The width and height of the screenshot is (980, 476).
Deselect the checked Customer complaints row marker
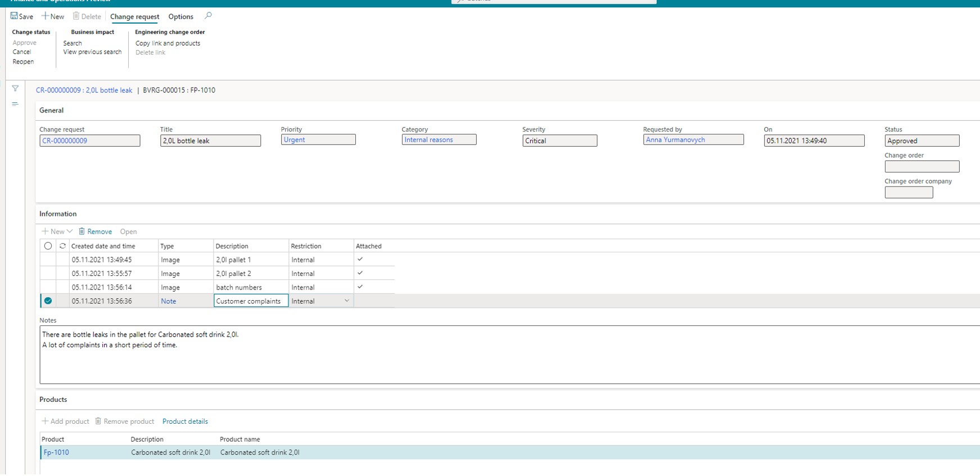coord(48,301)
